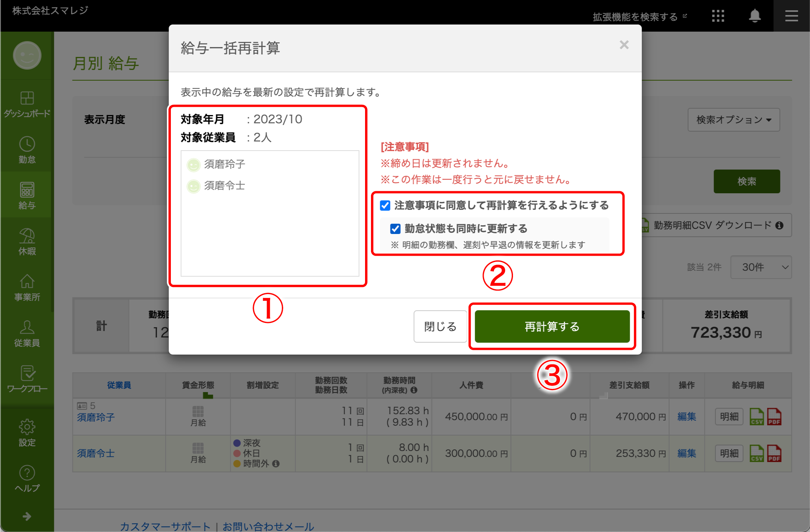
Task: Open お問い合わせメール footer link
Action: 268,526
